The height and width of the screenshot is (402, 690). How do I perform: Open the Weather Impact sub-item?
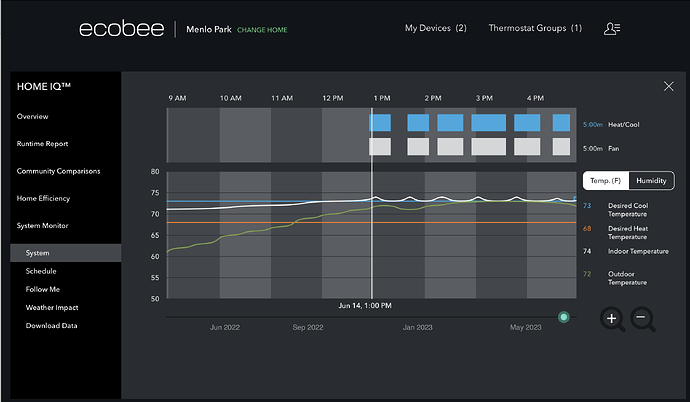tap(52, 307)
